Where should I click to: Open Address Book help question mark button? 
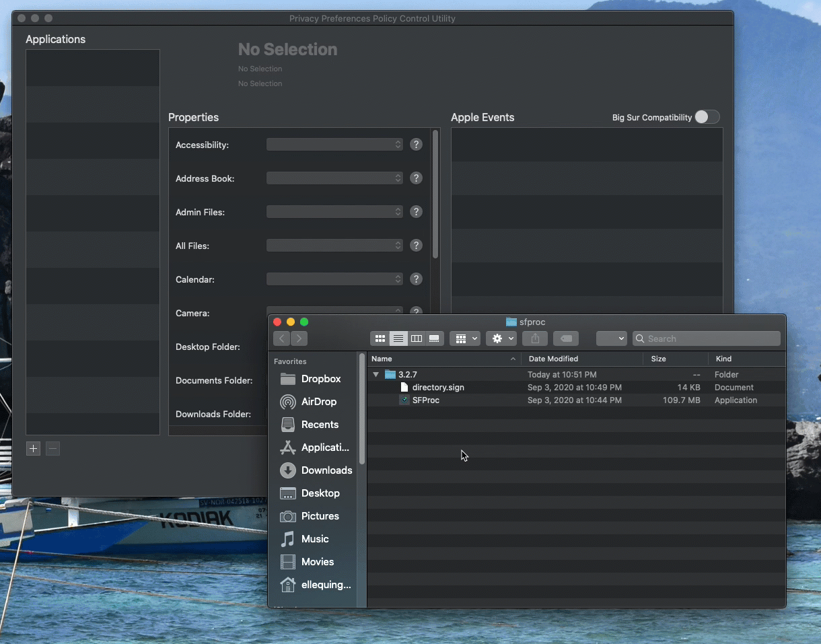[x=417, y=178]
